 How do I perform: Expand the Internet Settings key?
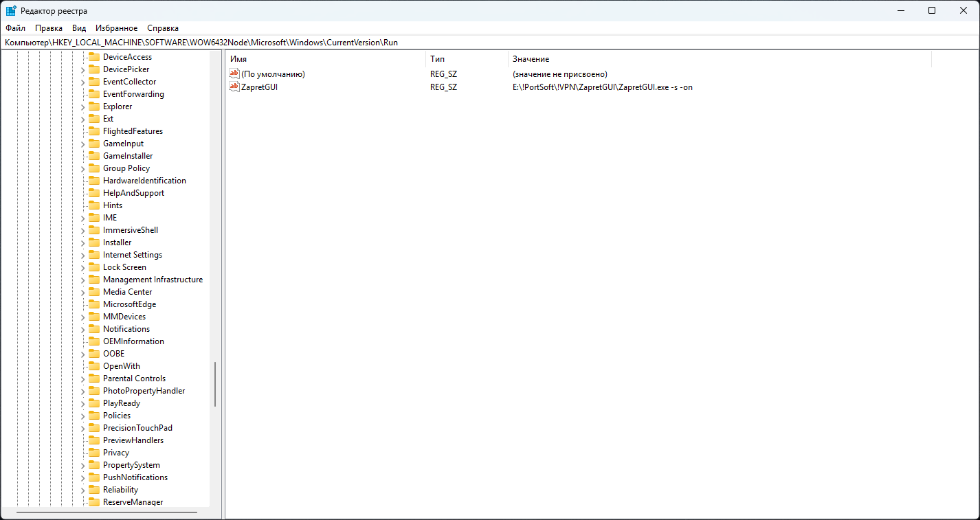(82, 255)
